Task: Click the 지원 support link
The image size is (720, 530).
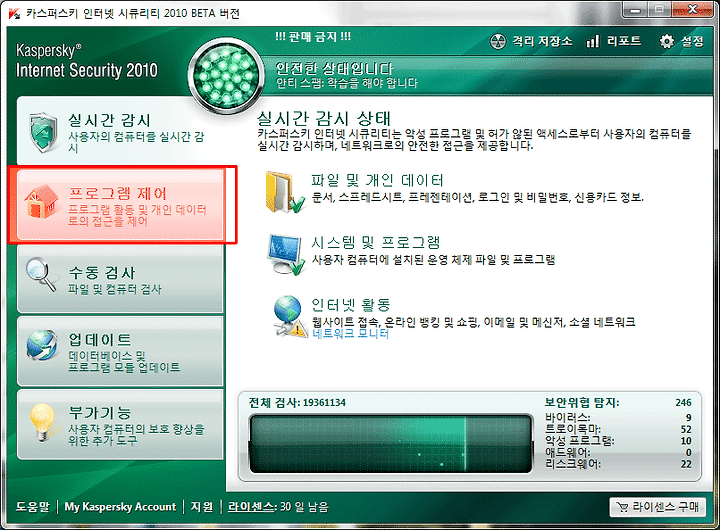Action: tap(202, 507)
